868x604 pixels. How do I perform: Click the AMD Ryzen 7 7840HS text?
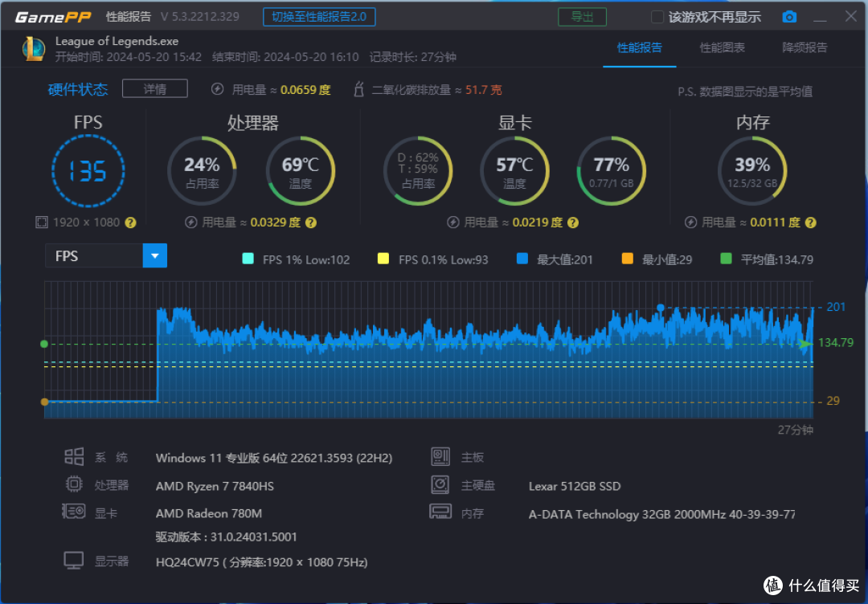pos(215,486)
